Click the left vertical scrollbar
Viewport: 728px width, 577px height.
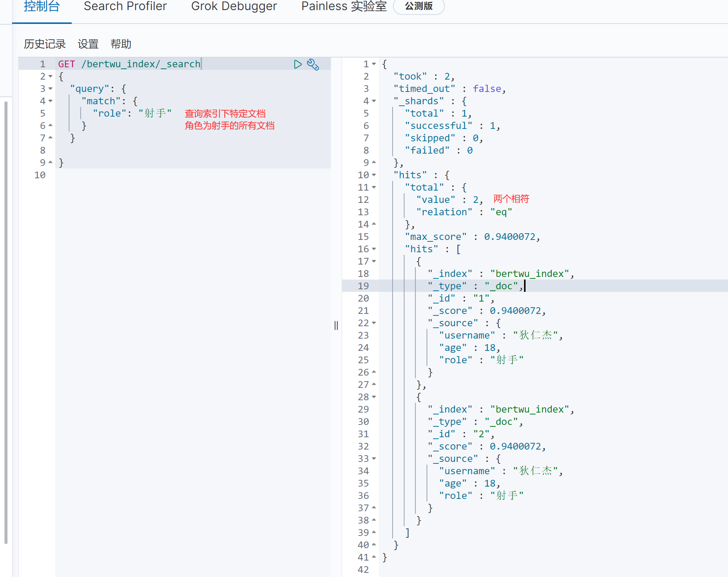(x=6, y=323)
